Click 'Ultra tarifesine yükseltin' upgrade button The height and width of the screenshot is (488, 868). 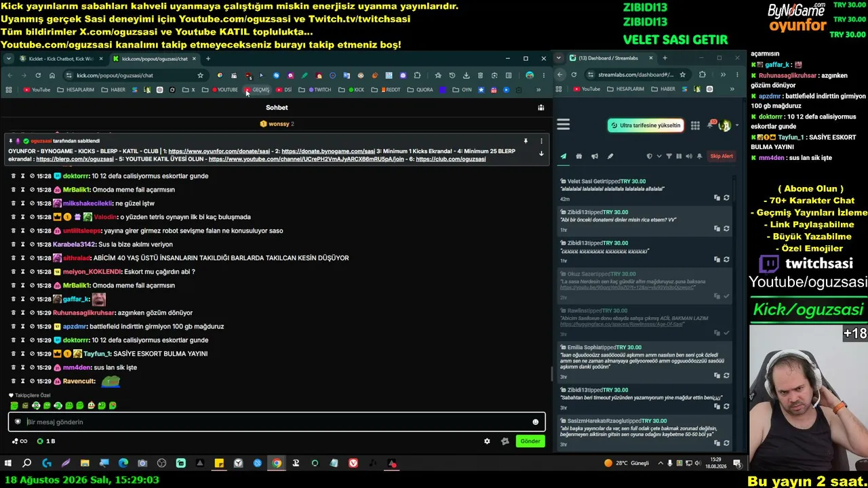(646, 125)
